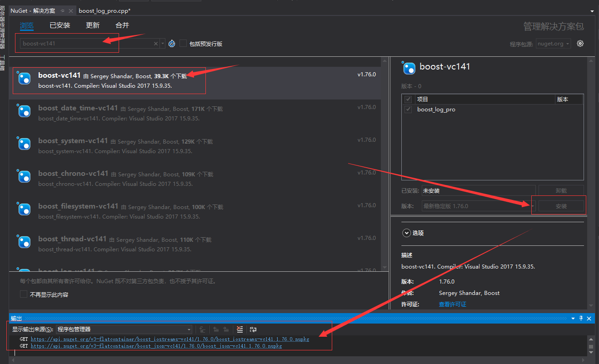Click the boost-vc141 package icon
Viewport: 599px width, 364px height.
[24, 78]
